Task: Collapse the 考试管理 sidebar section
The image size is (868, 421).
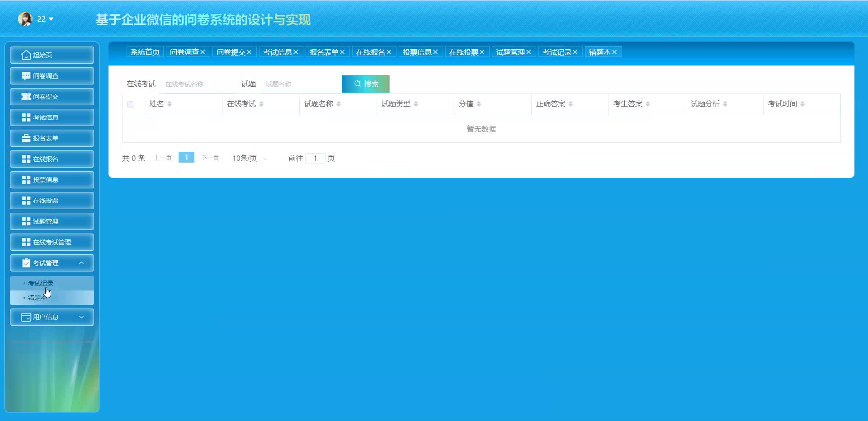Action: [82, 262]
